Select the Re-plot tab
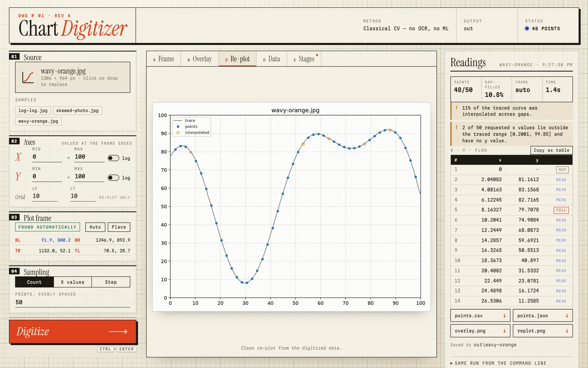The width and height of the screenshot is (588, 368). pyautogui.click(x=237, y=59)
